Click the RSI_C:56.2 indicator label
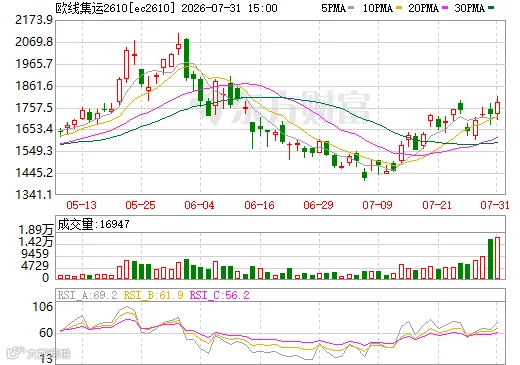 point(219,295)
